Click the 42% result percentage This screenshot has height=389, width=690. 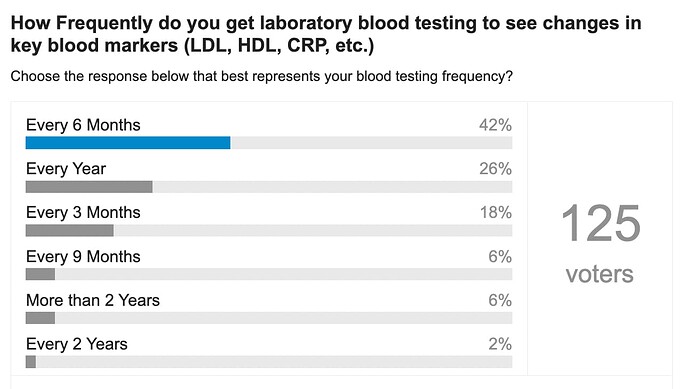pyautogui.click(x=495, y=125)
